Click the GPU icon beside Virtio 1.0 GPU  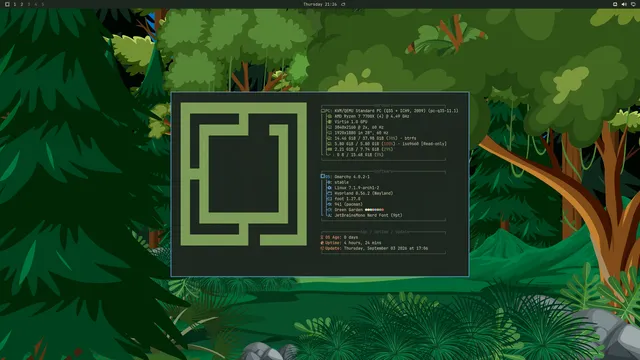click(x=329, y=122)
